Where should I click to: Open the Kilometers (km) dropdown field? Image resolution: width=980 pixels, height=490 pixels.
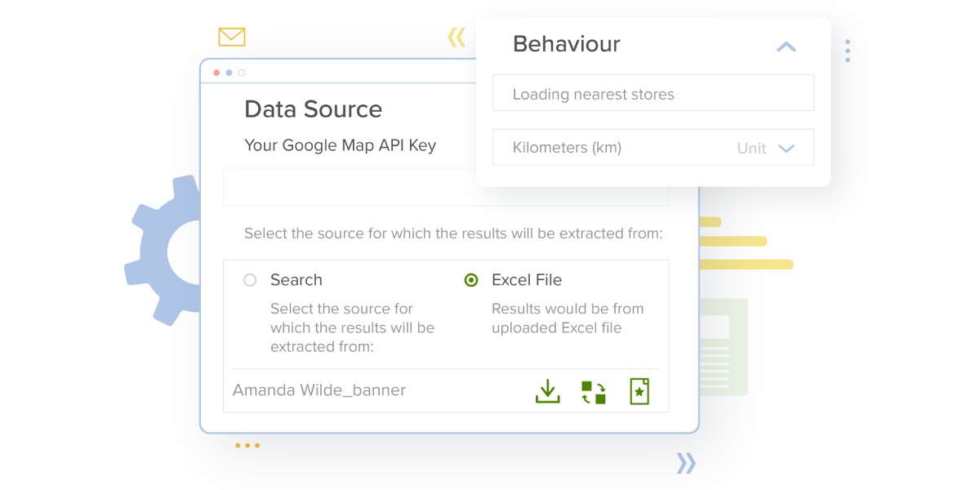tap(653, 147)
